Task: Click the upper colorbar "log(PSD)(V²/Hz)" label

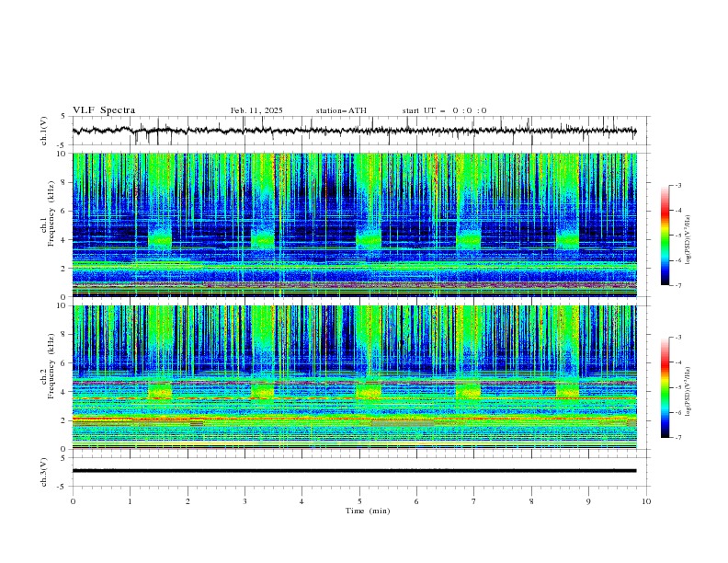Action: [x=688, y=240]
